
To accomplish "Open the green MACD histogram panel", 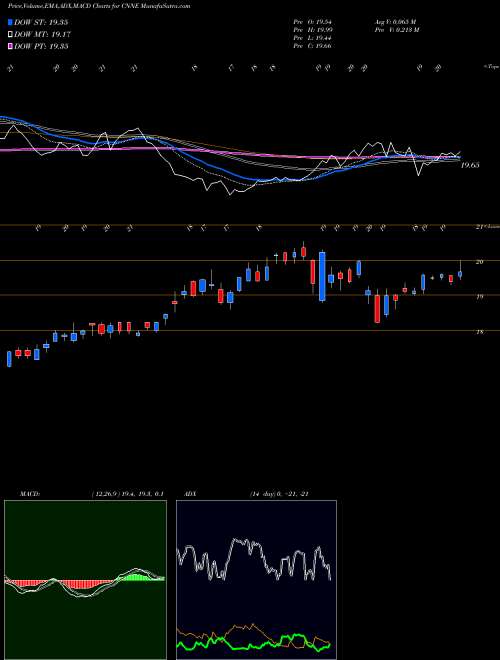I will pos(85,579).
